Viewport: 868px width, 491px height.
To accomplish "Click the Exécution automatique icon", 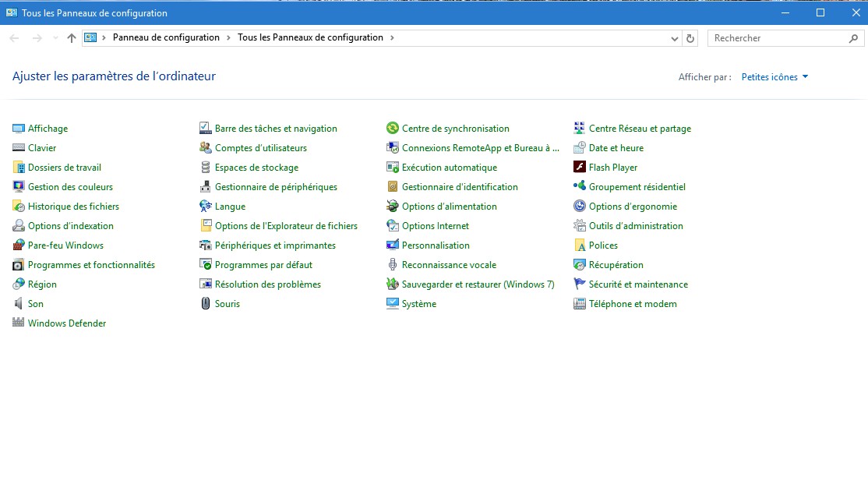I will 393,167.
